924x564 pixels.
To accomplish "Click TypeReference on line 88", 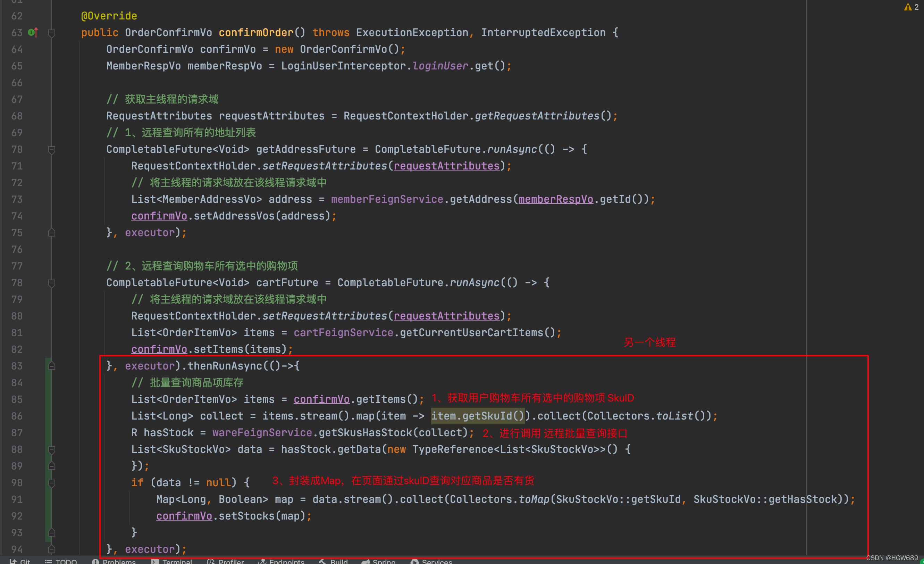I will point(453,449).
